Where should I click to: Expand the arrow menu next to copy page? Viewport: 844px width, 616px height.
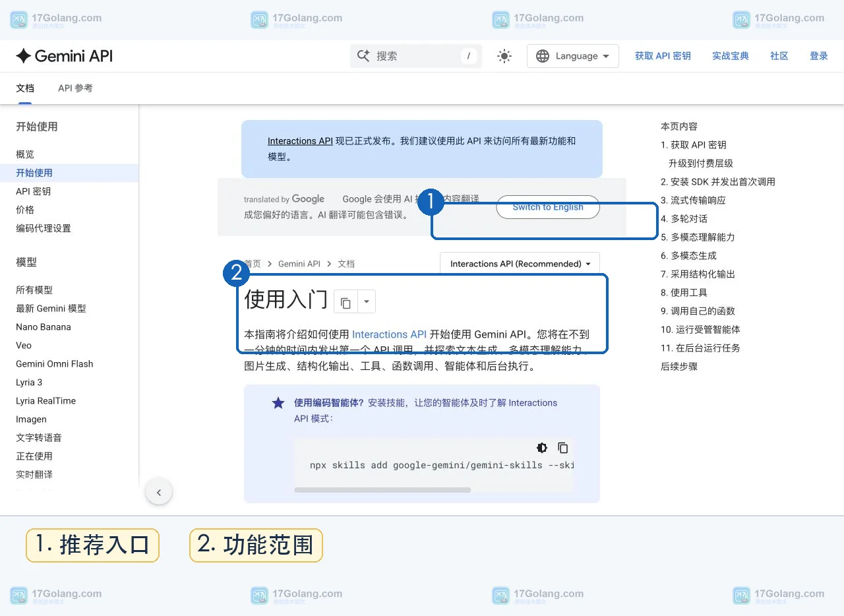[367, 302]
